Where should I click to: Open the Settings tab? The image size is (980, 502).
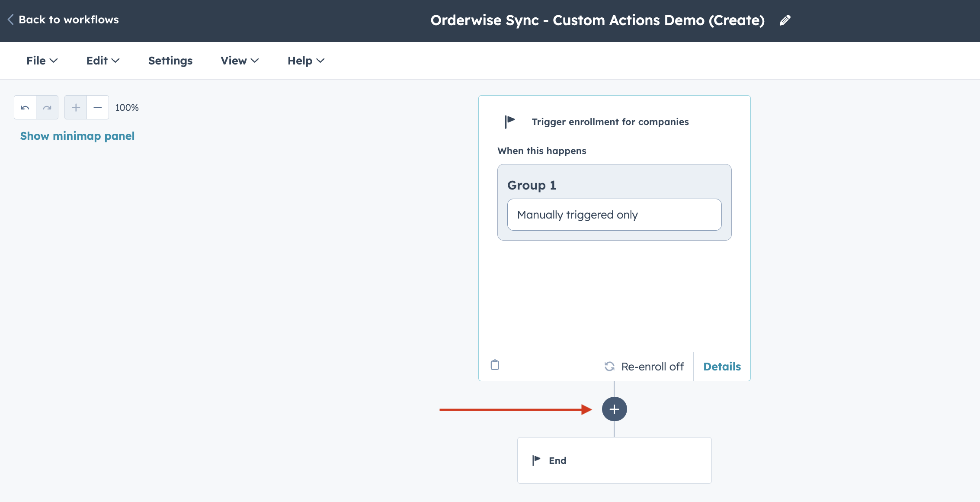tap(170, 61)
